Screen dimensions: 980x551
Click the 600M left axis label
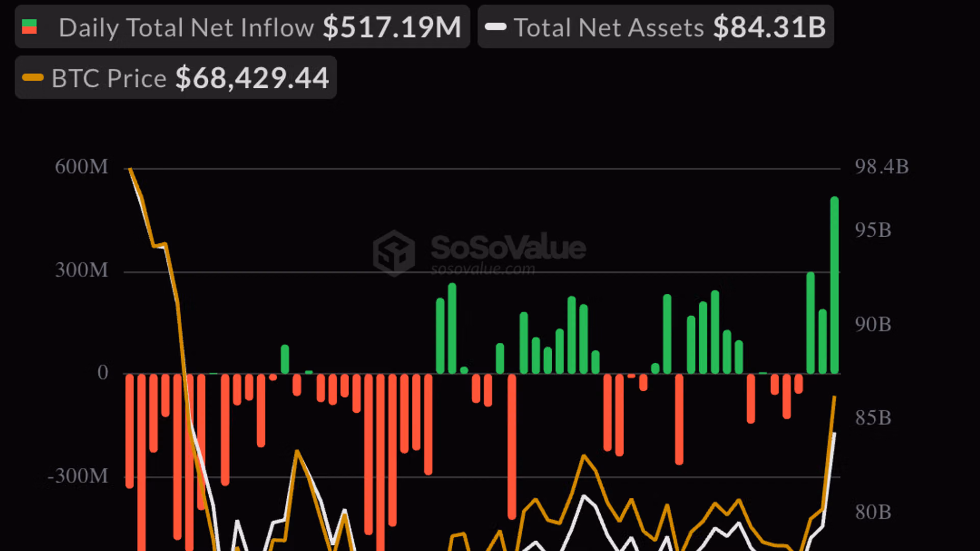coord(82,167)
